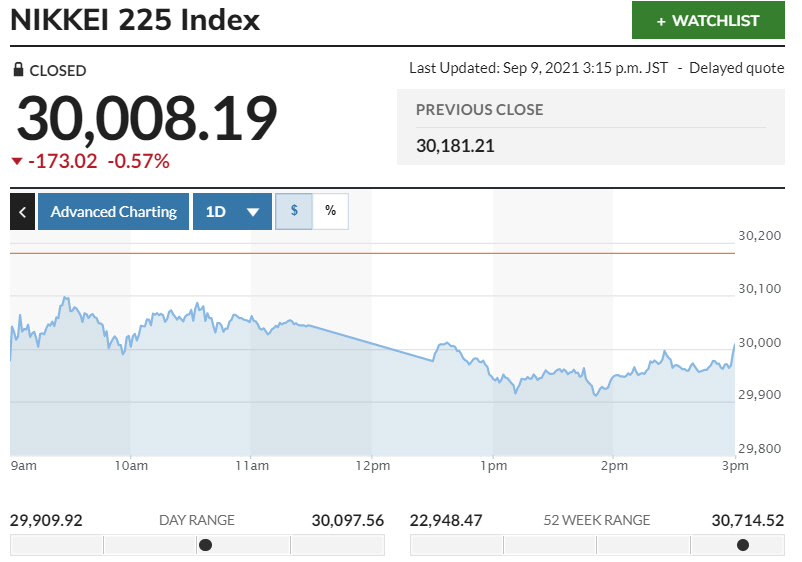Add the index using + WATCHLIST
The height and width of the screenshot is (562, 802).
click(708, 21)
